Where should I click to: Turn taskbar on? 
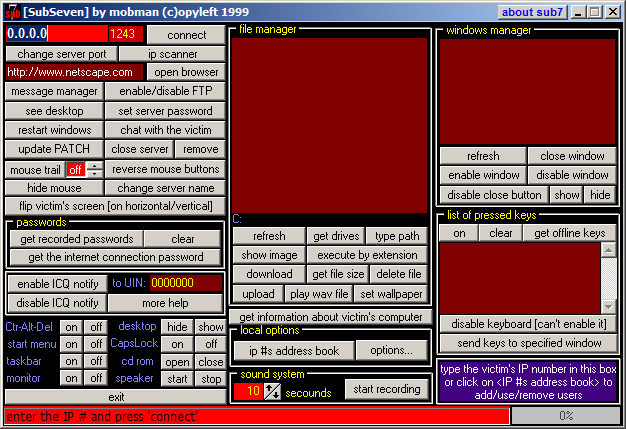pyautogui.click(x=70, y=362)
